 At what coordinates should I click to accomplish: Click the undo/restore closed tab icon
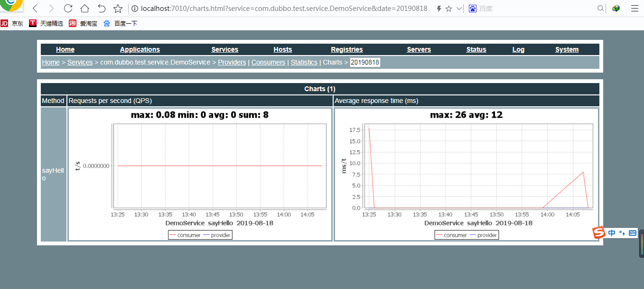101,9
